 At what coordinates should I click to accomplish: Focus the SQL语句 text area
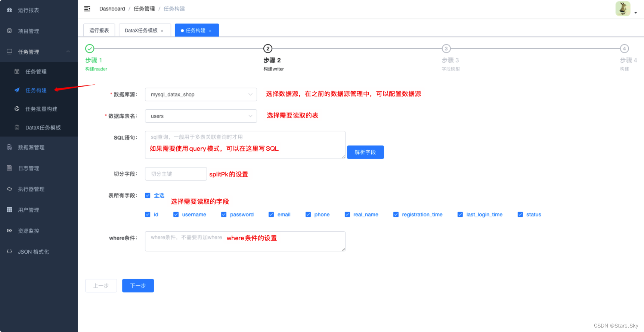tap(245, 145)
